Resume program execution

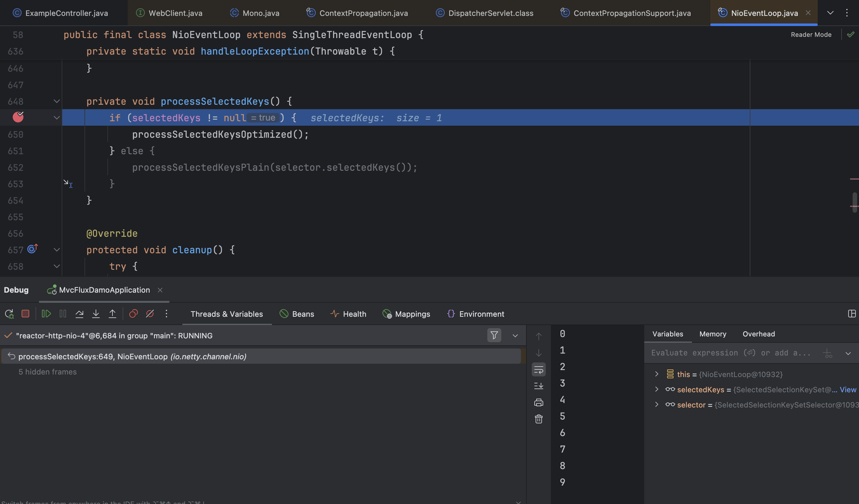click(x=46, y=314)
